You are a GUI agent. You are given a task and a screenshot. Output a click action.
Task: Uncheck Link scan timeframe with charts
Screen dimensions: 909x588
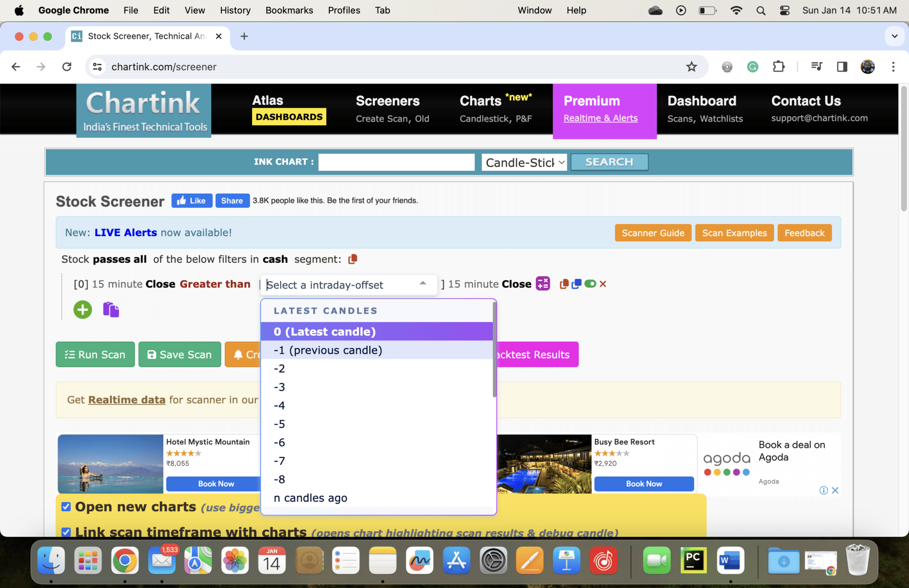click(x=66, y=532)
